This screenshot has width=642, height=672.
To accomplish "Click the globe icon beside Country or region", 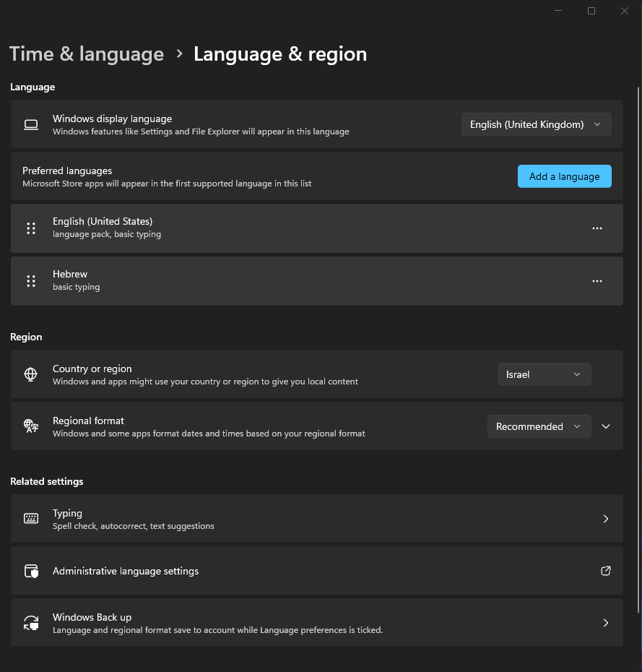I will point(30,374).
